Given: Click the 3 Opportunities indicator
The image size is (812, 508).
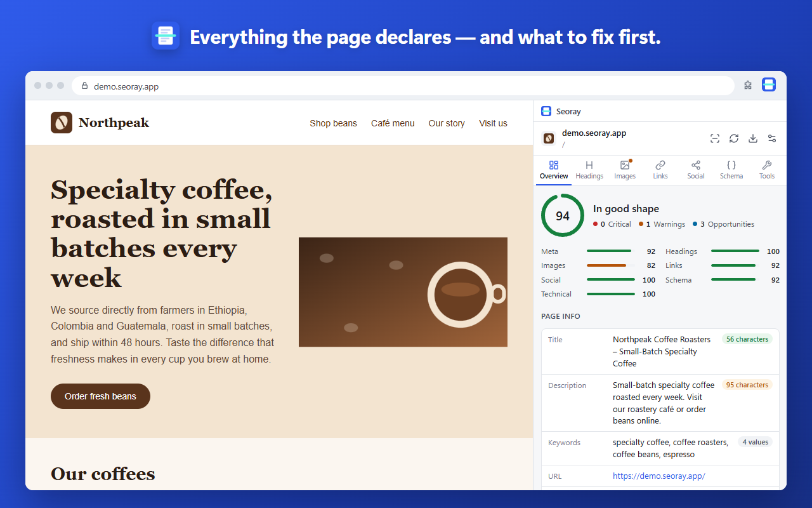Looking at the screenshot, I should tap(723, 224).
